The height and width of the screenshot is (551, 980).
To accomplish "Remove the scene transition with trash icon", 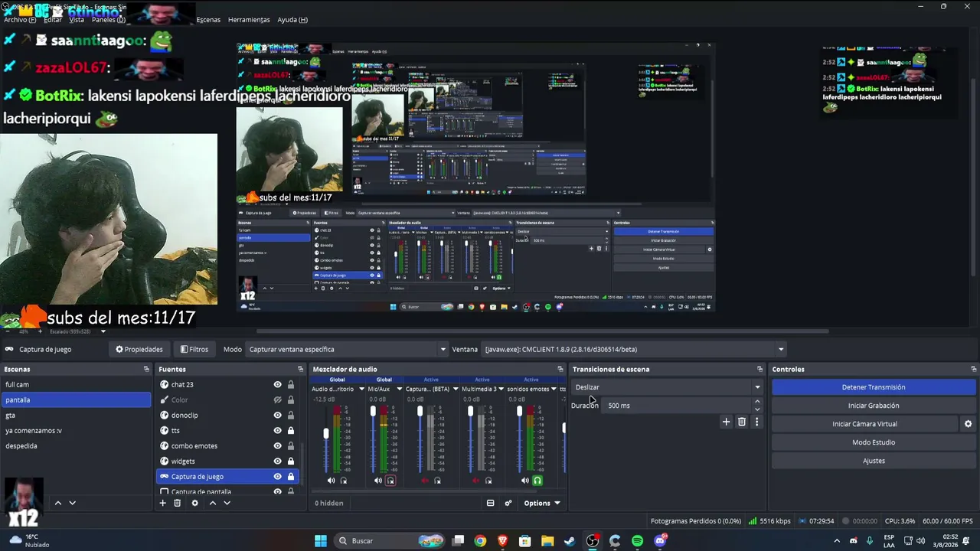I will coord(741,422).
